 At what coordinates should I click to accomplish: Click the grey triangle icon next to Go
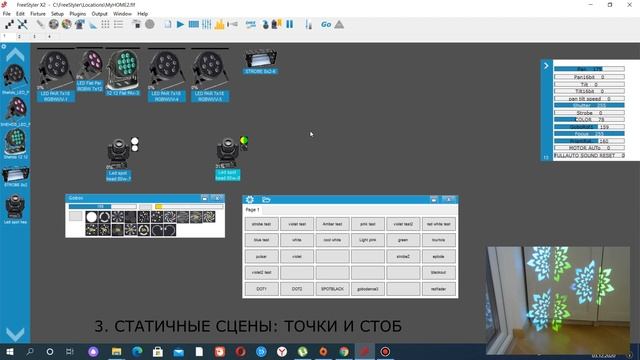pos(339,24)
